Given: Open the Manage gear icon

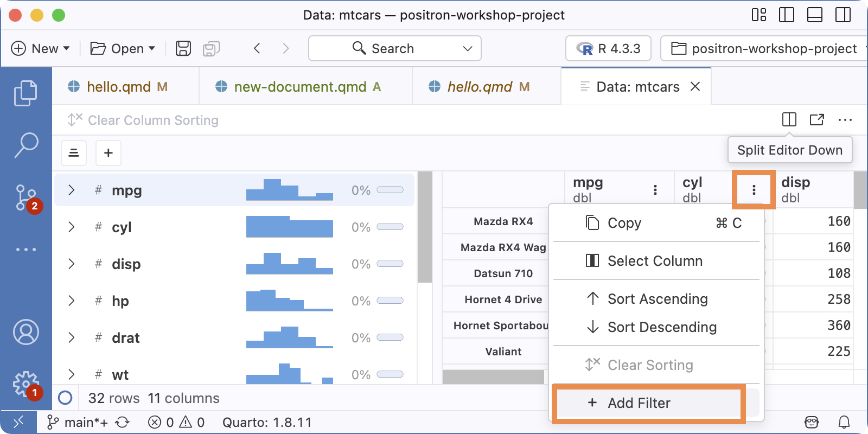Looking at the screenshot, I should click(27, 385).
